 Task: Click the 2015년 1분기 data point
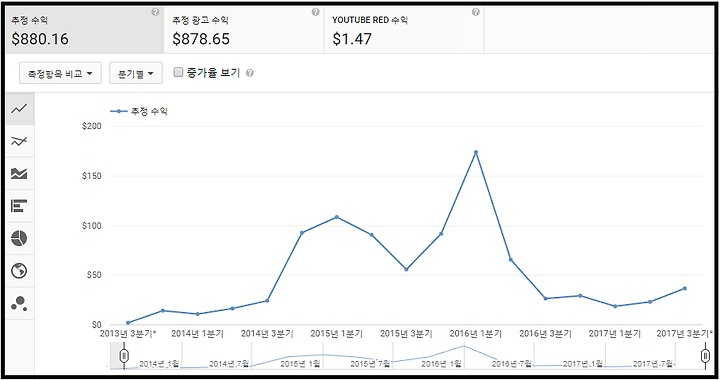(337, 217)
